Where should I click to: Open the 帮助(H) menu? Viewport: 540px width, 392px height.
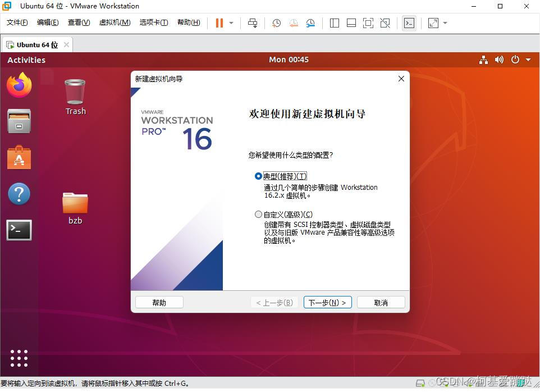pos(189,22)
